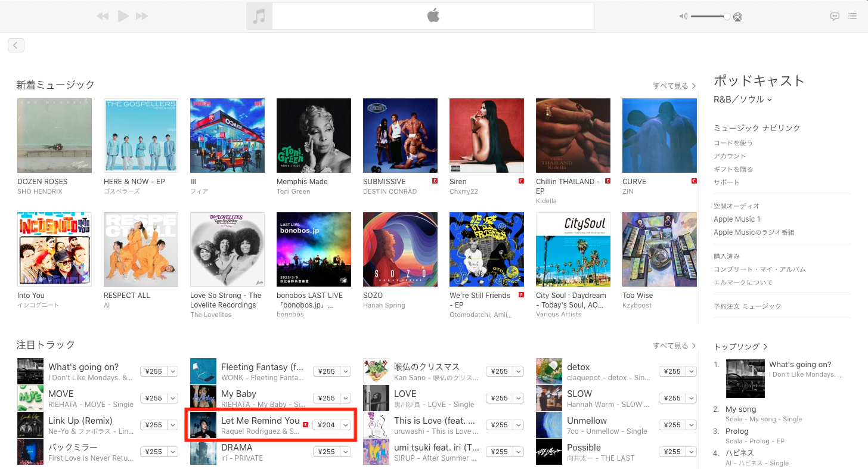This screenshot has width=868, height=469.
Task: Adjust the volume slider
Action: [711, 17]
